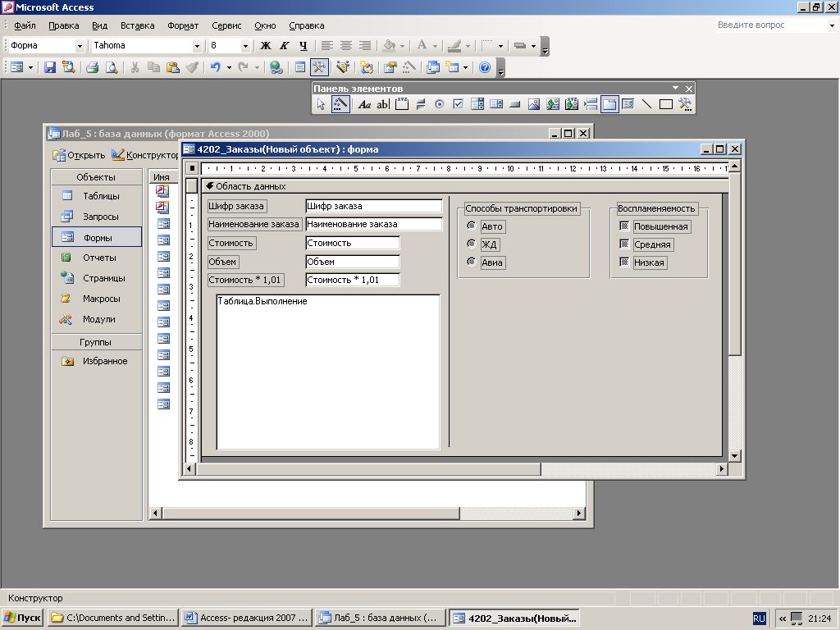Image resolution: width=840 pixels, height=630 pixels.
Task: Click the Низкая checkbox control
Action: tap(624, 262)
